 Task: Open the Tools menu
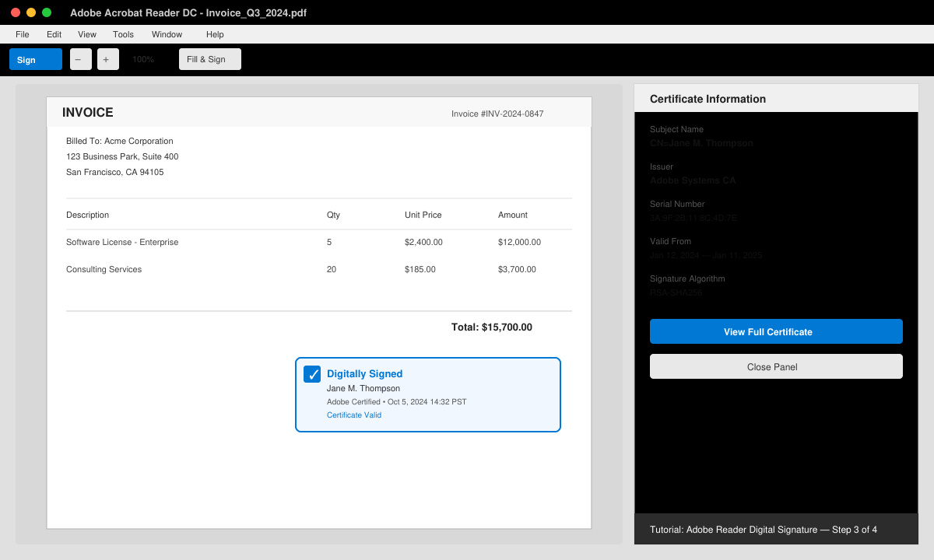123,34
